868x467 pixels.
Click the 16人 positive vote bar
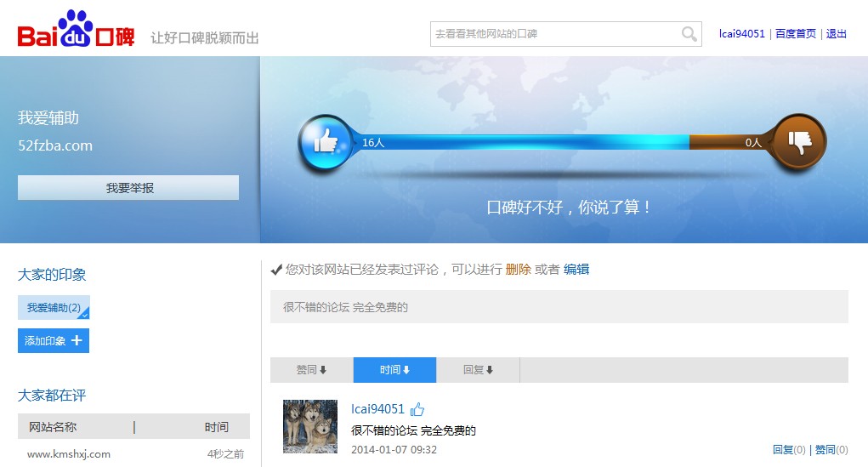click(520, 142)
